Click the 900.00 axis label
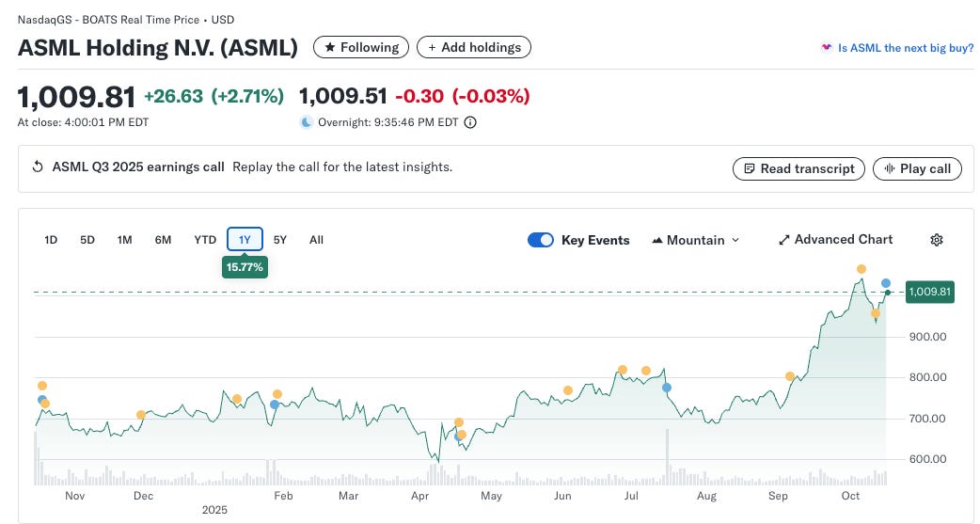Screen dimensions: 980x524 click(928, 337)
